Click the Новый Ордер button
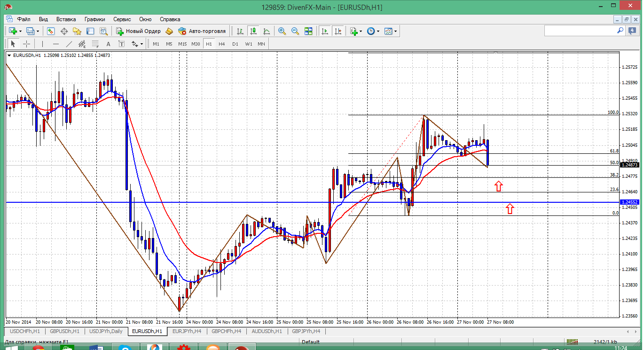The image size is (644, 350). (x=139, y=31)
